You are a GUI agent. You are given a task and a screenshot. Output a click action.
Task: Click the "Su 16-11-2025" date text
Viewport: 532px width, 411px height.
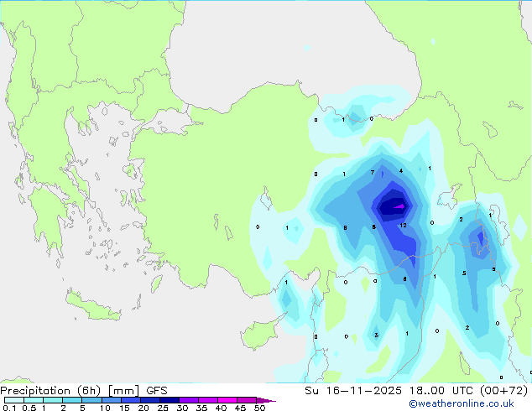tap(353, 391)
